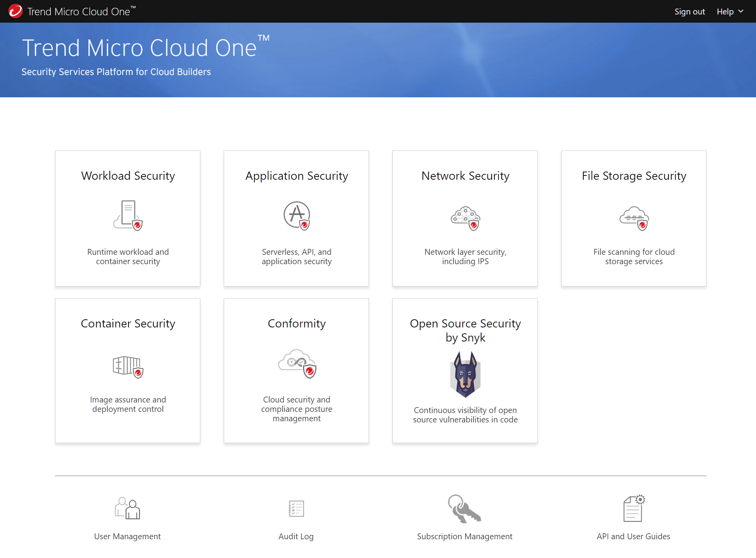Click the Application Security circled-A icon

point(297,215)
